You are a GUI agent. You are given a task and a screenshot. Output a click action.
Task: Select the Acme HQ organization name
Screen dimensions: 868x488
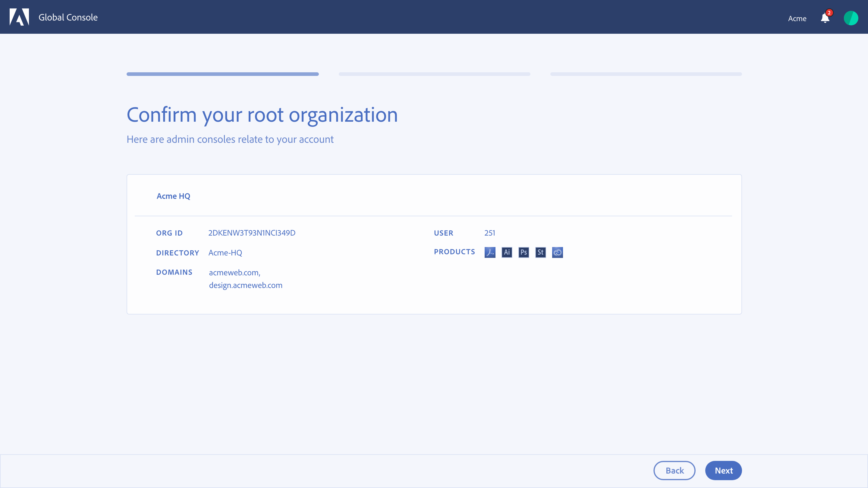[173, 196]
